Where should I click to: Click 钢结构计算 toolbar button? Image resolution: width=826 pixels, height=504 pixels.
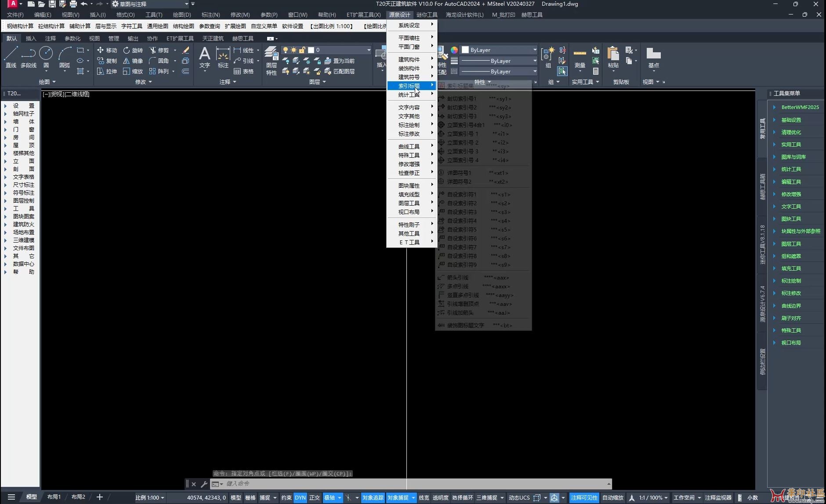(x=20, y=26)
